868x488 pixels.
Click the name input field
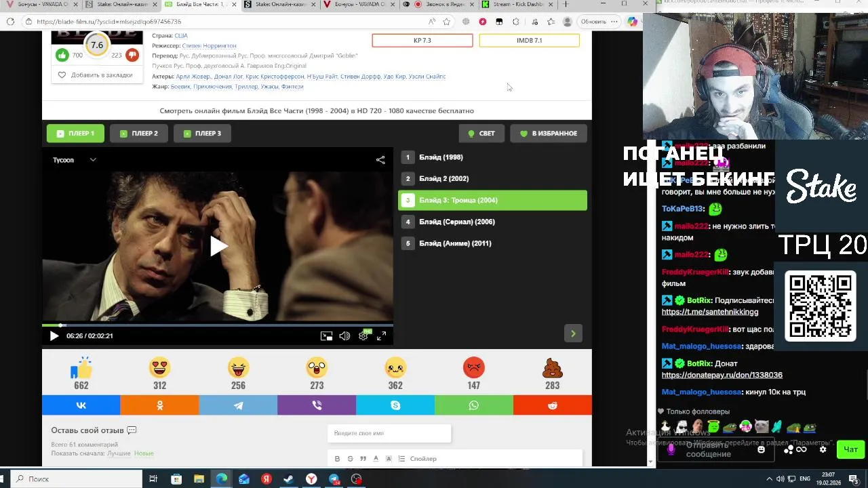tap(389, 433)
